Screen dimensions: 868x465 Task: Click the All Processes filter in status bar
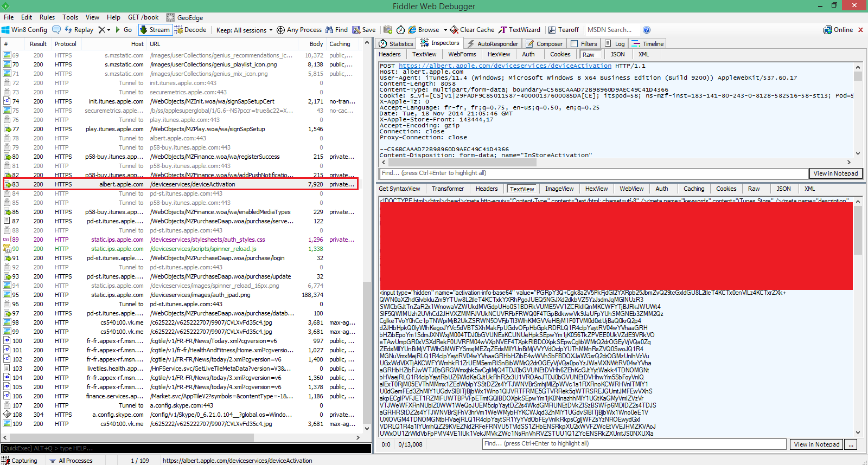[71, 461]
